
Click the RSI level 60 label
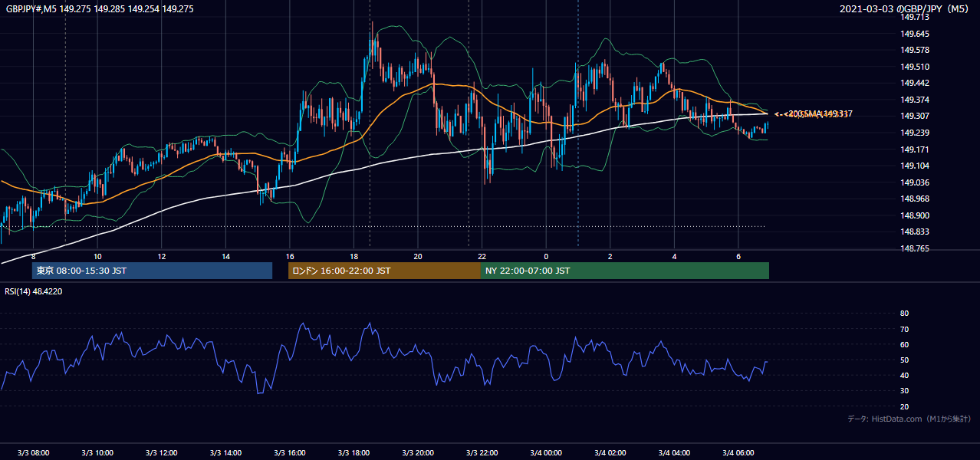904,344
